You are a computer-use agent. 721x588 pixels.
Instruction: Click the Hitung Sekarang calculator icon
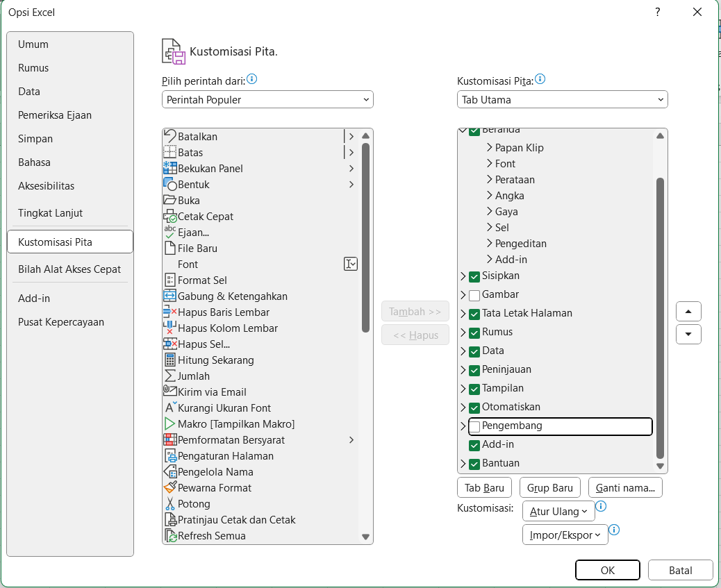coord(170,360)
